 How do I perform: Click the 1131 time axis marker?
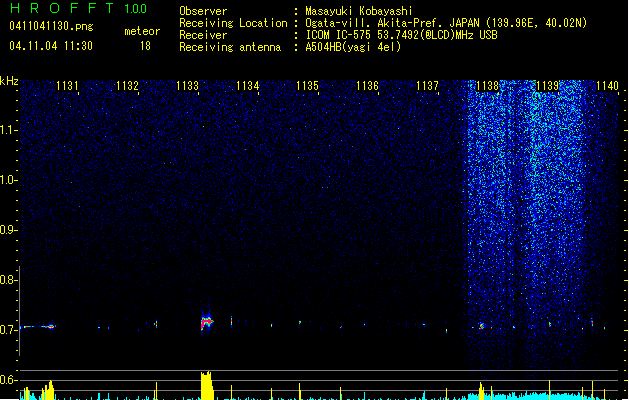click(67, 86)
